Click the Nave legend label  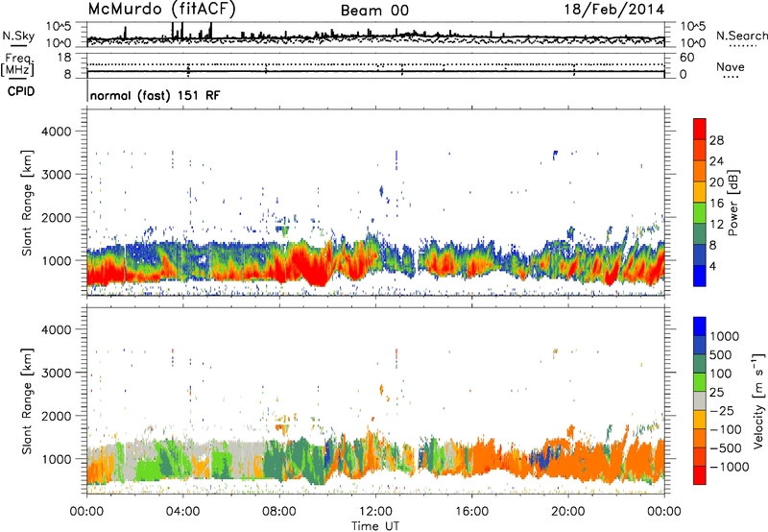[731, 67]
